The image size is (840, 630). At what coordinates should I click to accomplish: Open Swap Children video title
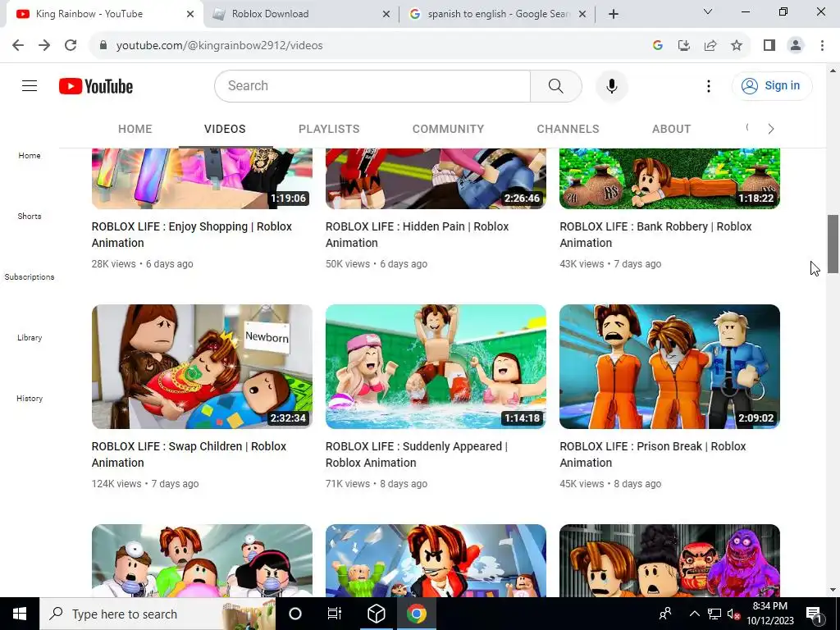point(189,454)
